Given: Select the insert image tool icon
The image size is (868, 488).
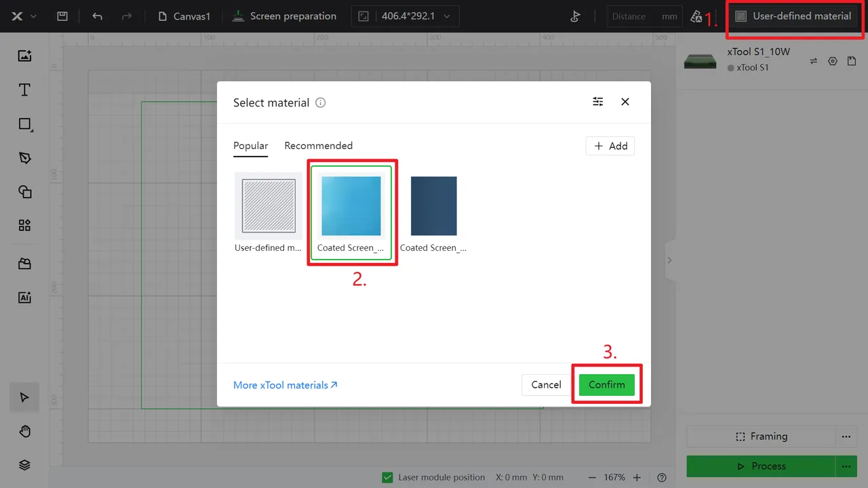Looking at the screenshot, I should pos(24,56).
